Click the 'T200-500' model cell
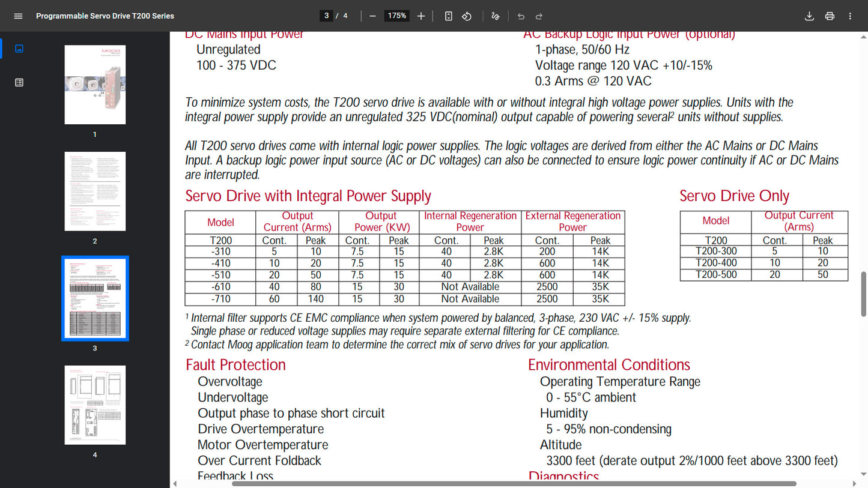This screenshot has height=488, width=868. (x=716, y=275)
